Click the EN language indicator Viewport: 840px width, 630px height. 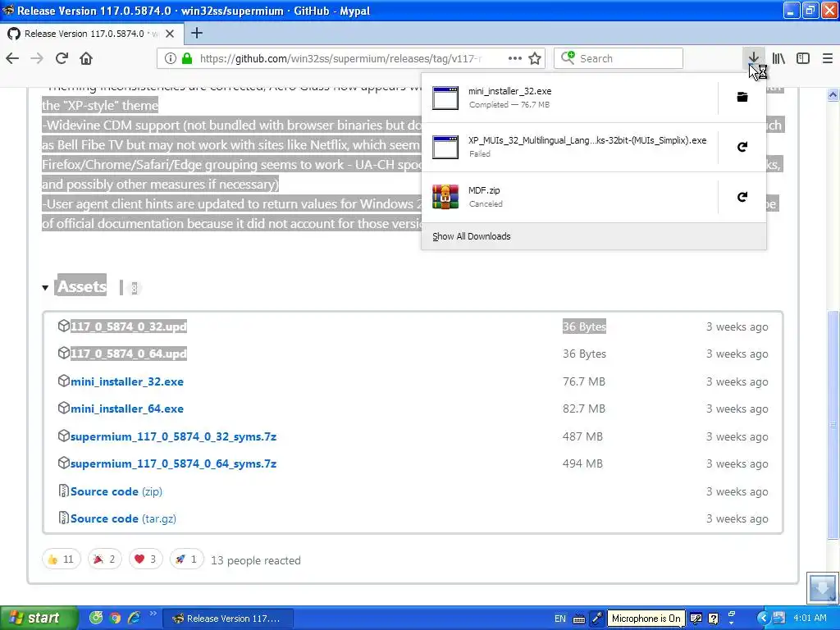pos(559,619)
